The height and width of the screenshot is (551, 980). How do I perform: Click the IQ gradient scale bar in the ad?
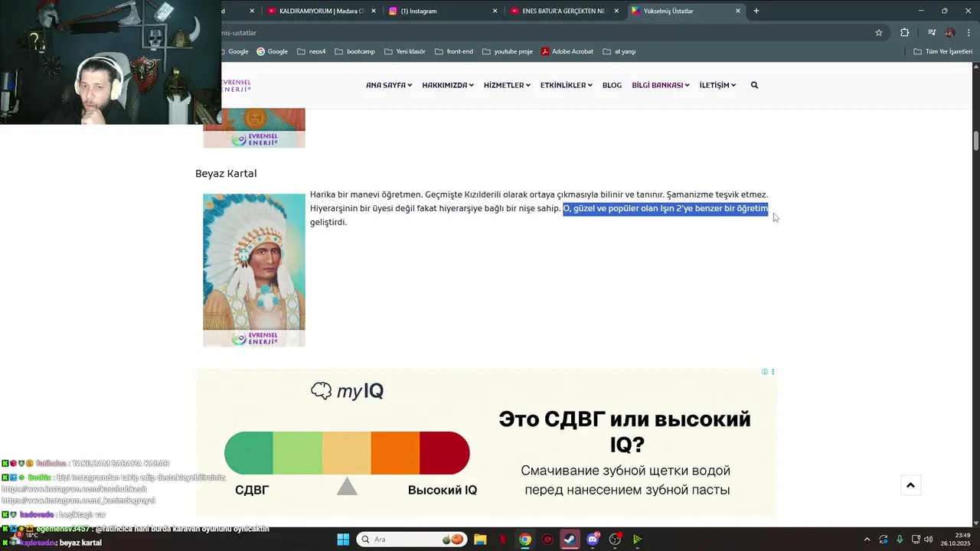(347, 453)
